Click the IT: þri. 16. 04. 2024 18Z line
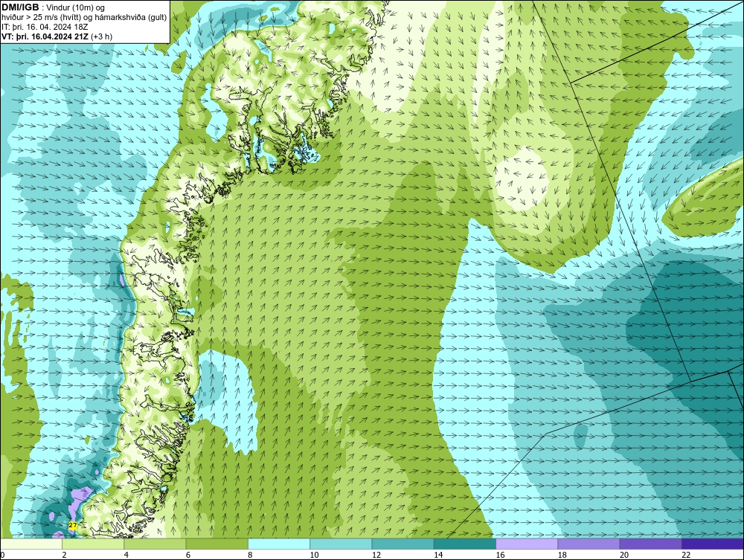 tap(45, 27)
